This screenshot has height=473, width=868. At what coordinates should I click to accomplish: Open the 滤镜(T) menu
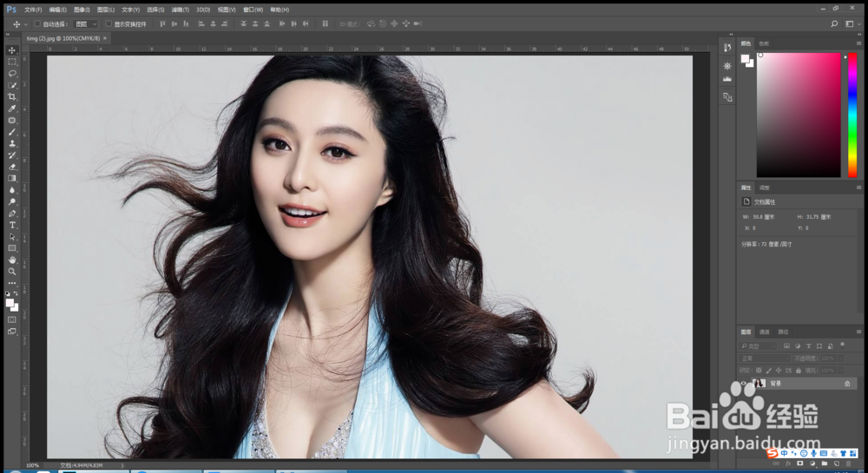coord(180,10)
